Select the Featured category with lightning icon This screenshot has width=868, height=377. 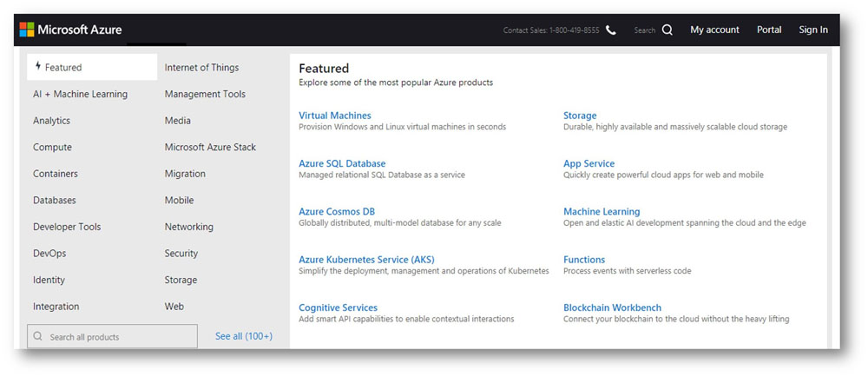click(62, 68)
